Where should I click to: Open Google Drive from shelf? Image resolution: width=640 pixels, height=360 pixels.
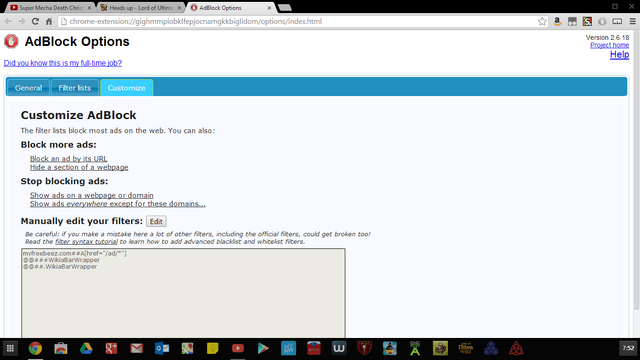coord(86,349)
